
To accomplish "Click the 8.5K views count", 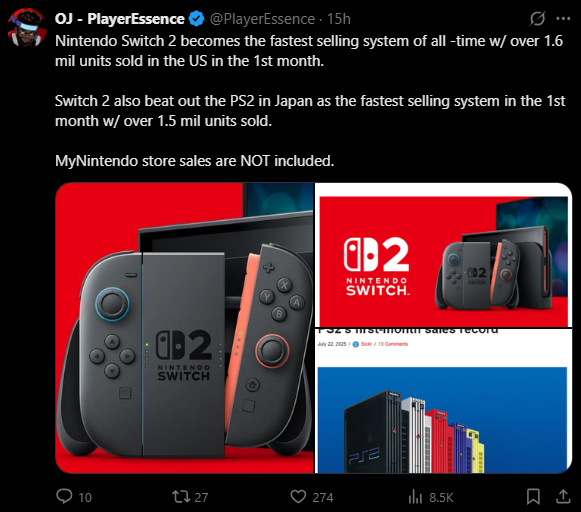I will (x=441, y=497).
